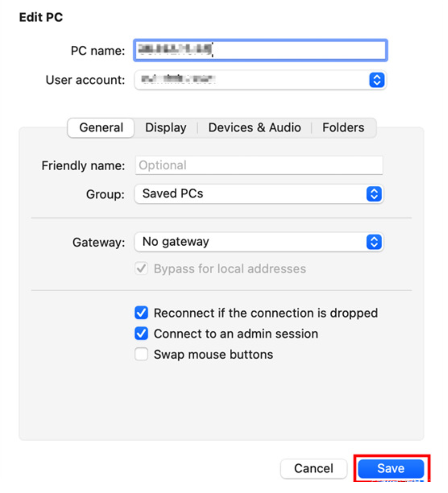Open the No gateway dropdown
Screen dimensions: 448x493
259,242
